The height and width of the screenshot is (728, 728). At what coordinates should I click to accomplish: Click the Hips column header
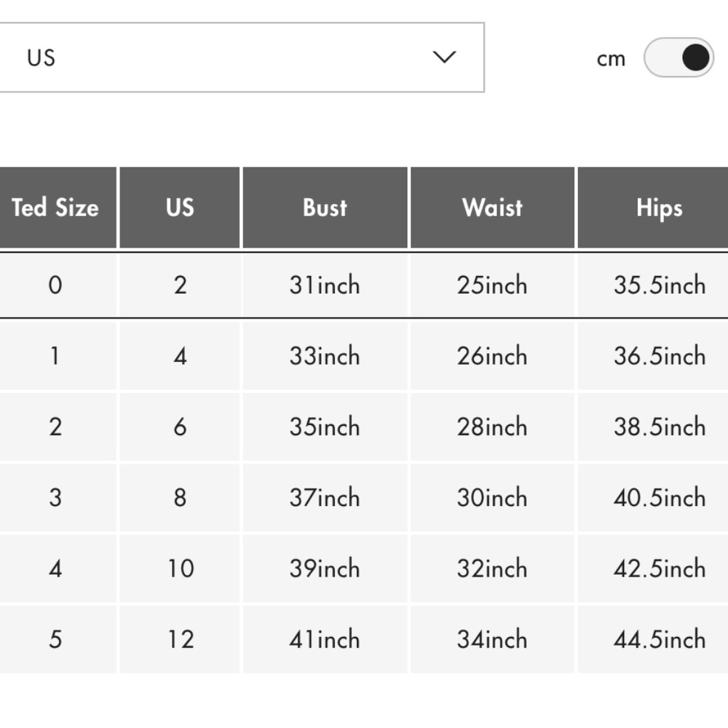653,207
